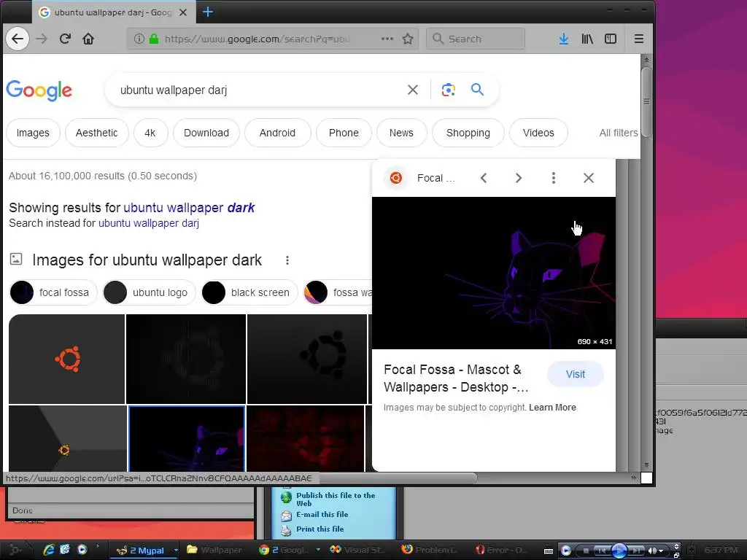This screenshot has width=747, height=560.
Task: Search instead for ubuntu wallpaper darj link
Action: click(149, 223)
